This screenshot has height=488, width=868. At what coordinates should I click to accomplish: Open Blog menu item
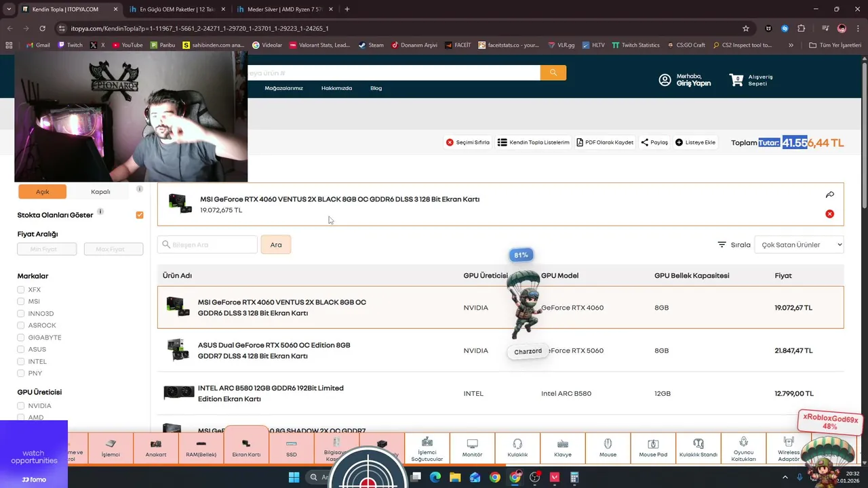click(x=376, y=88)
